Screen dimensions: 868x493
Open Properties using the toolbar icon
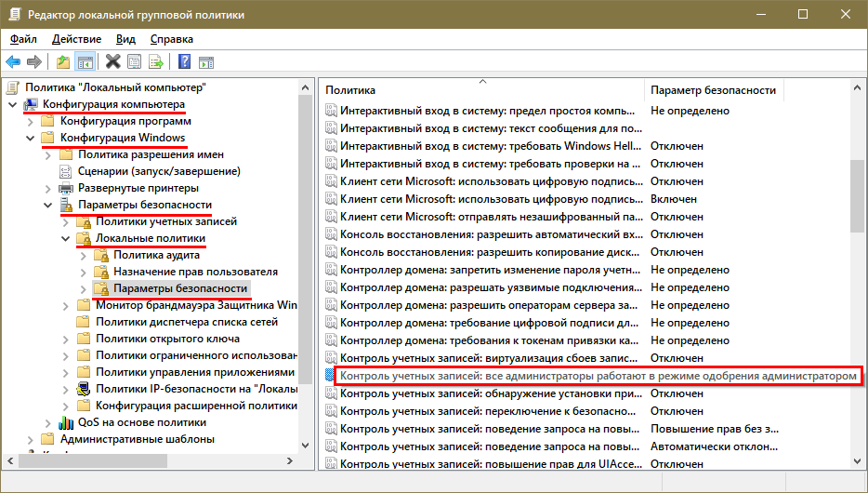pos(135,62)
